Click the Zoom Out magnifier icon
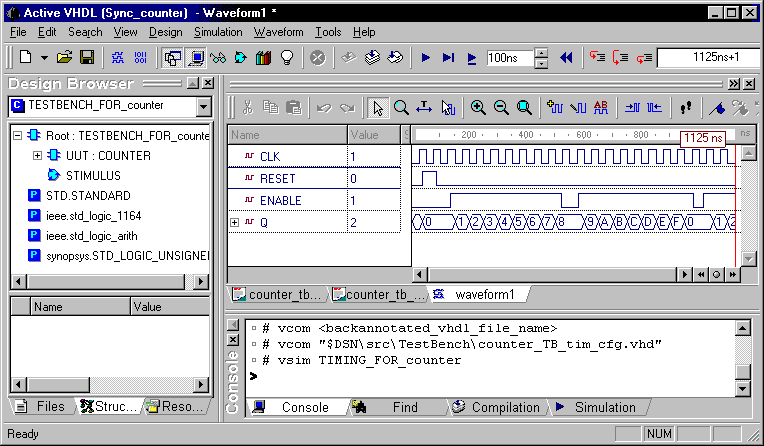Image resolution: width=764 pixels, height=446 pixels. click(500, 107)
